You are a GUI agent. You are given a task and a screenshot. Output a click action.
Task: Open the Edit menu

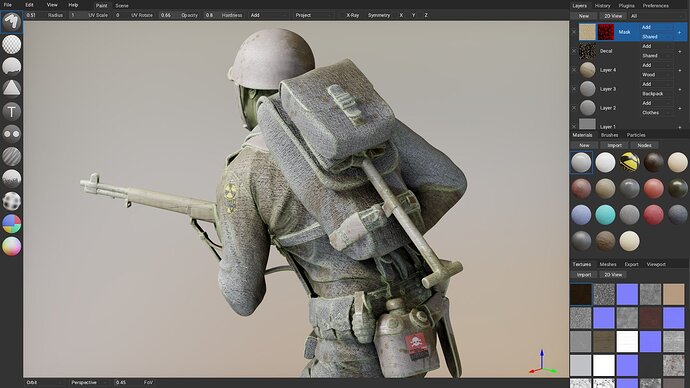click(29, 5)
